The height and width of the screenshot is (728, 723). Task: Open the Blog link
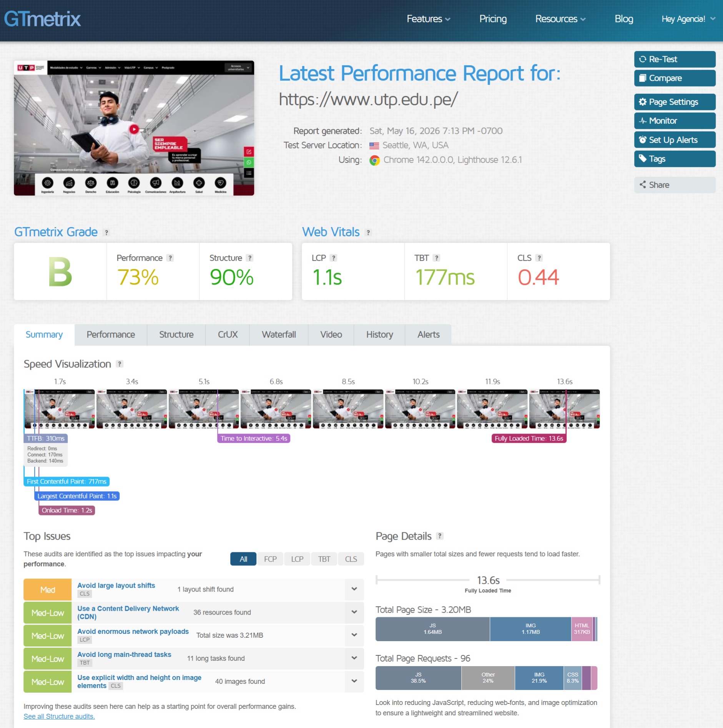pyautogui.click(x=623, y=19)
